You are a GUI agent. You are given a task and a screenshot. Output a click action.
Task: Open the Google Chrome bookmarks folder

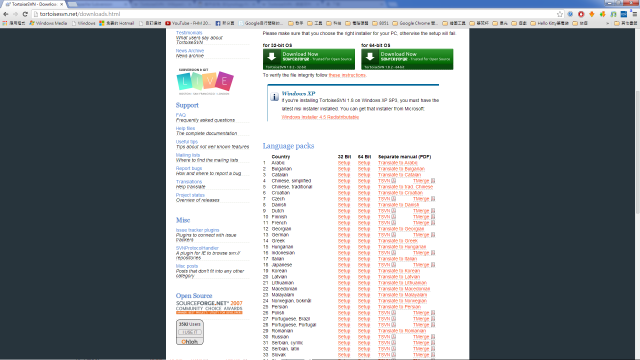(x=416, y=23)
